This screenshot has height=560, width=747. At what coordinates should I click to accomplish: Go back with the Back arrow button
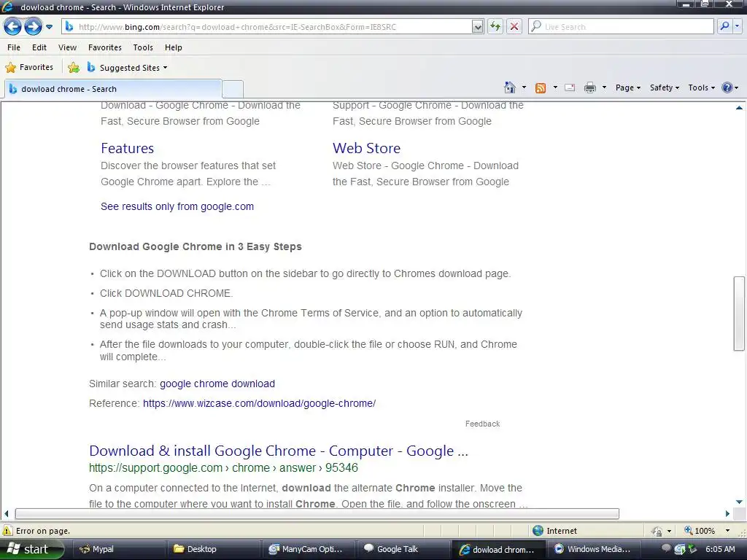pos(13,27)
